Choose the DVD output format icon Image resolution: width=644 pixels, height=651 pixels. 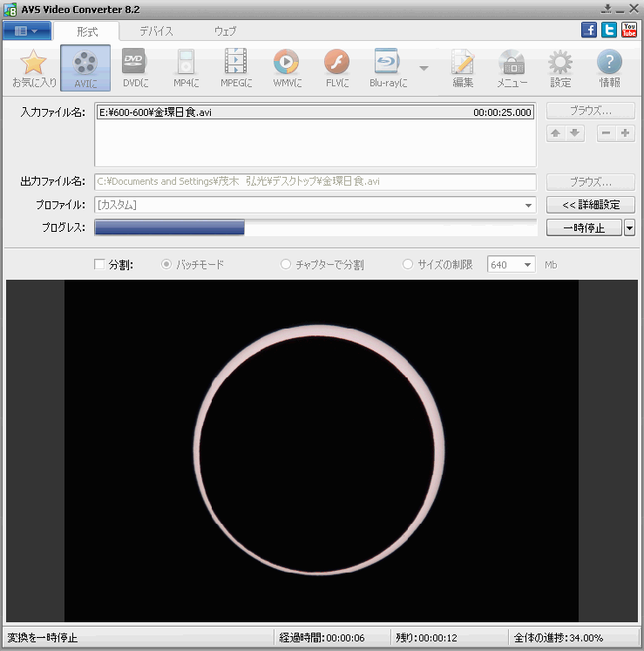tap(133, 68)
